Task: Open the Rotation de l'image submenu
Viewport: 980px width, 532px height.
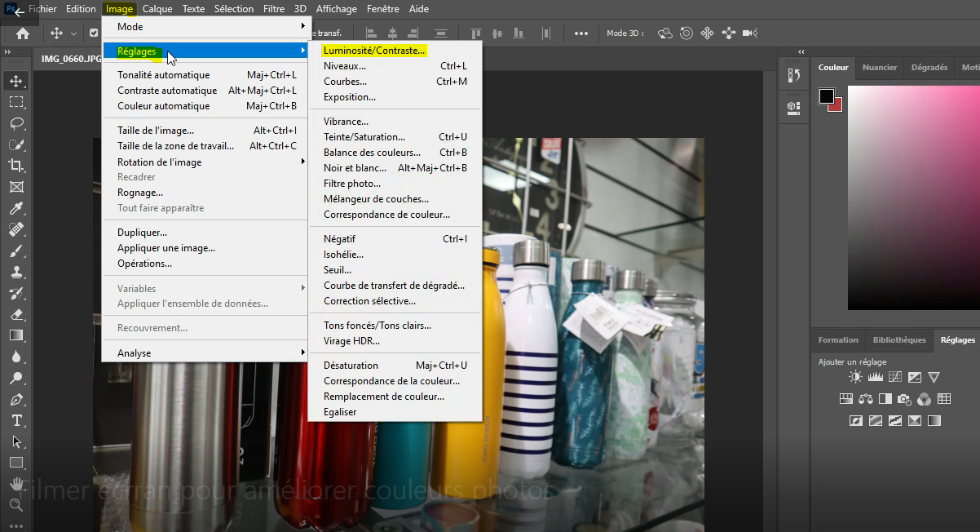Action: [302, 162]
